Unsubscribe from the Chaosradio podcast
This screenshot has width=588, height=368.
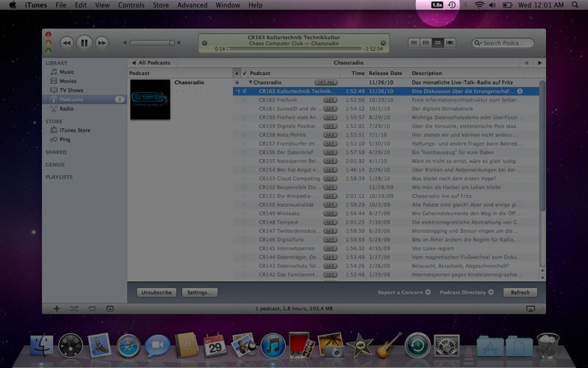pyautogui.click(x=157, y=292)
